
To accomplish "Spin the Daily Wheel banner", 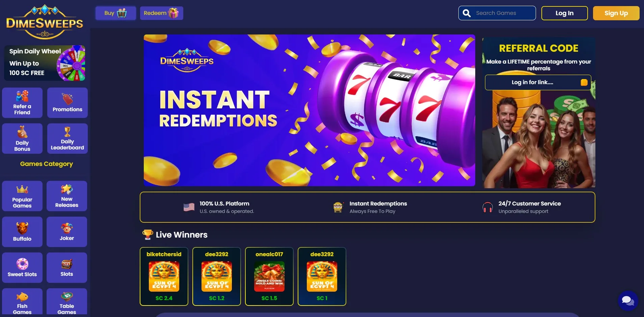I will point(45,63).
